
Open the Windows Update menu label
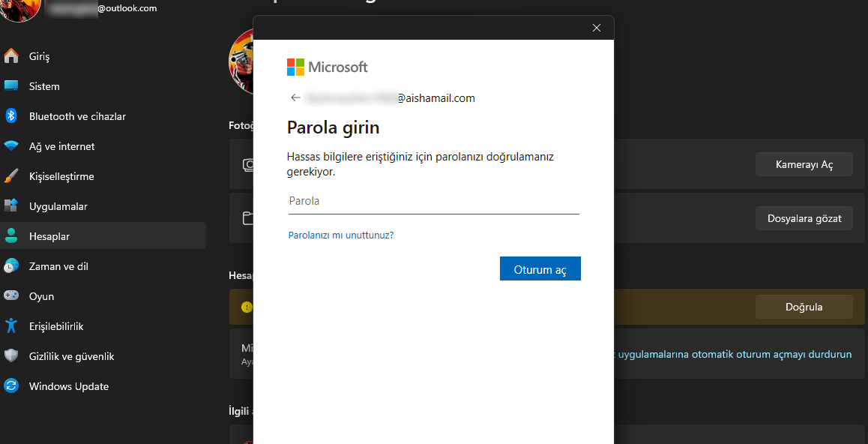69,385
